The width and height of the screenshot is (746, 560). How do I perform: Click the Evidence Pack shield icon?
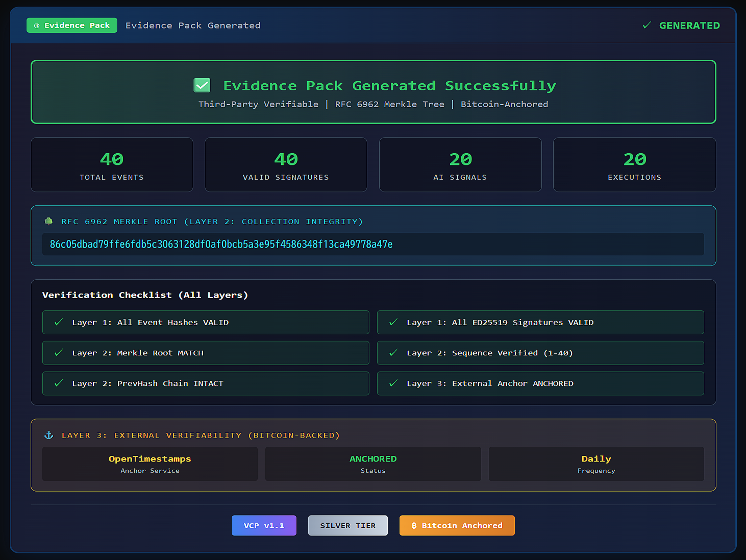pyautogui.click(x=37, y=25)
